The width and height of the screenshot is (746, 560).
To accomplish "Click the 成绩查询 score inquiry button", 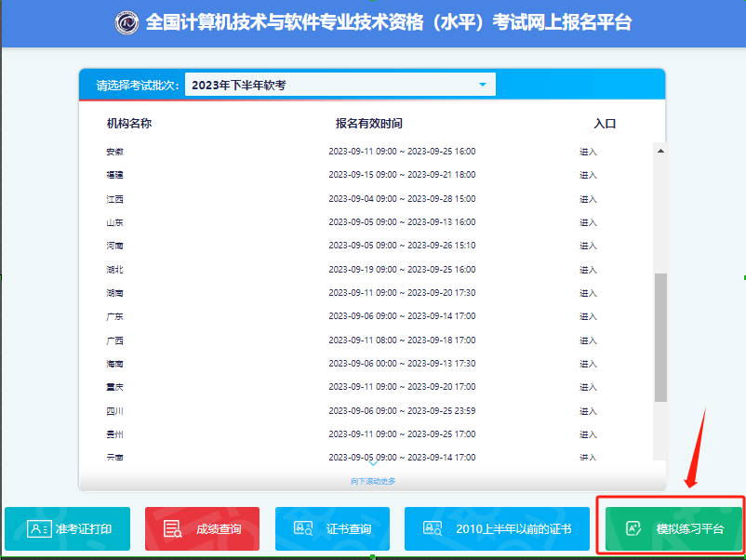I will (202, 527).
